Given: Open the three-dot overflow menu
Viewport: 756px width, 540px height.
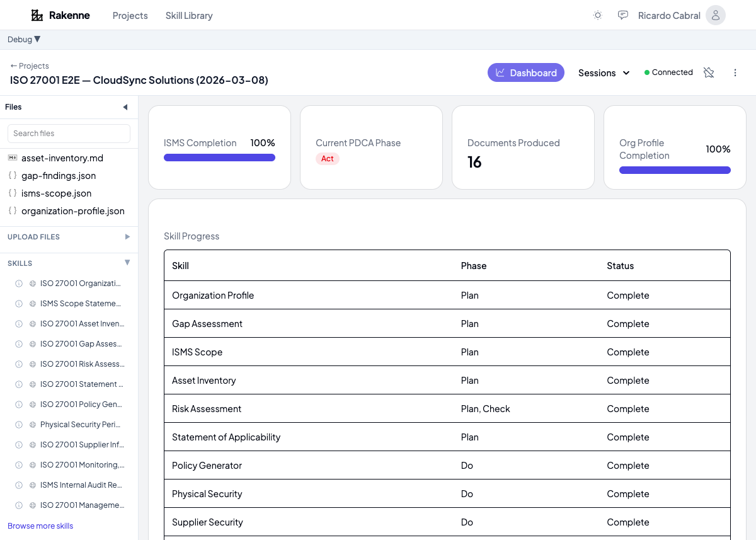Looking at the screenshot, I should pos(735,72).
